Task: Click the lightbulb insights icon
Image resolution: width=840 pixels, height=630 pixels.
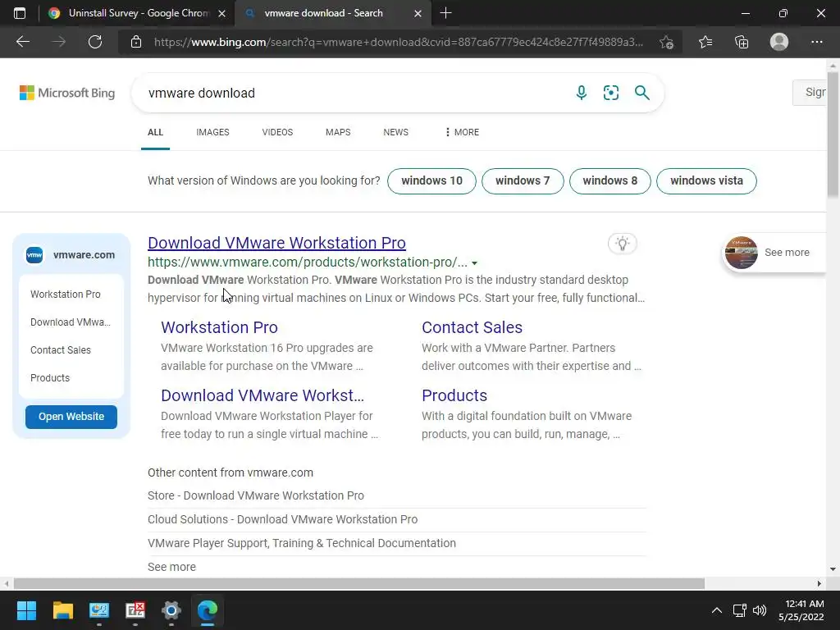Action: pos(622,244)
